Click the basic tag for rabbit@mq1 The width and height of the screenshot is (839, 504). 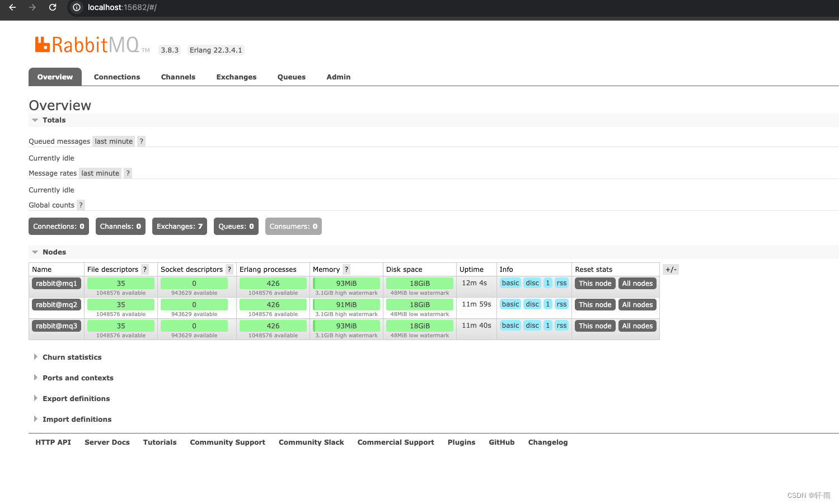click(x=510, y=283)
